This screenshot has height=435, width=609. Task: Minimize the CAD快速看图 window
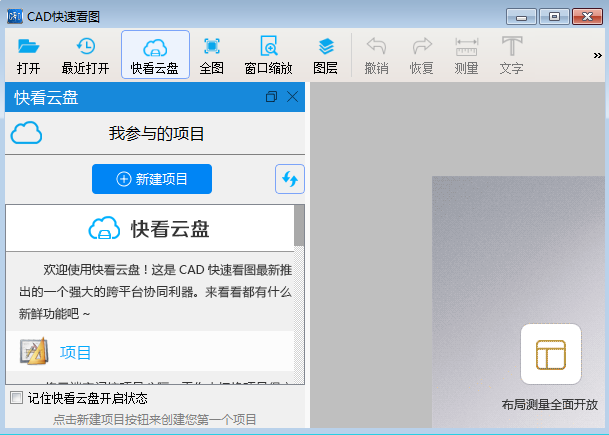(521, 17)
